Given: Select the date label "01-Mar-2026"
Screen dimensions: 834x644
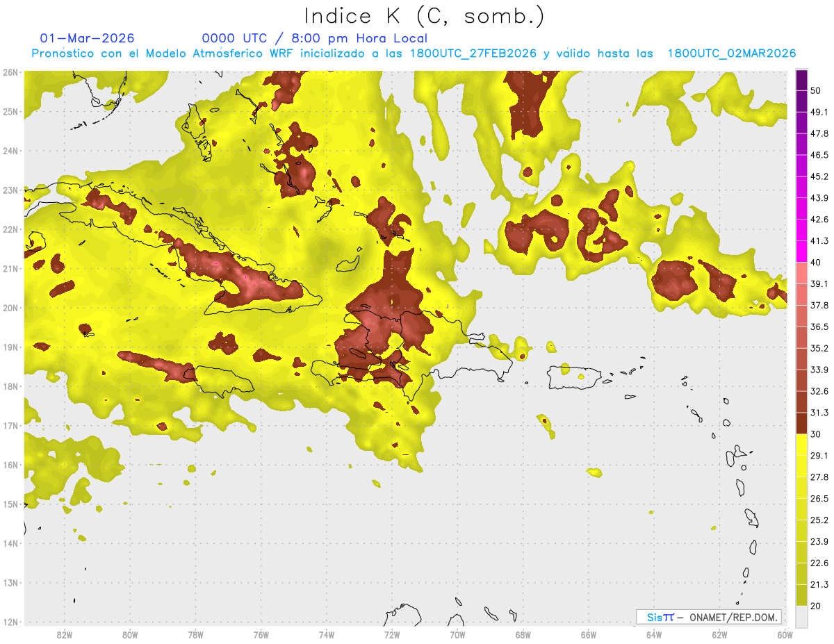Looking at the screenshot, I should pyautogui.click(x=88, y=38).
